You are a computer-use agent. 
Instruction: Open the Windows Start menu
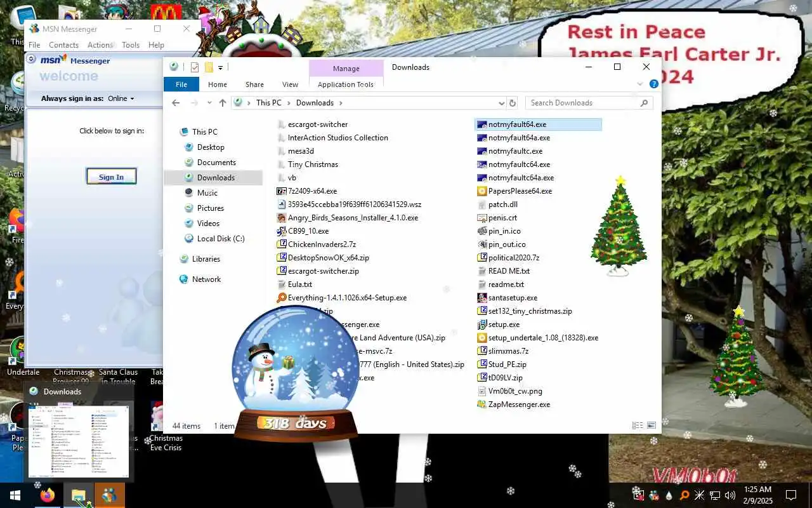click(15, 495)
